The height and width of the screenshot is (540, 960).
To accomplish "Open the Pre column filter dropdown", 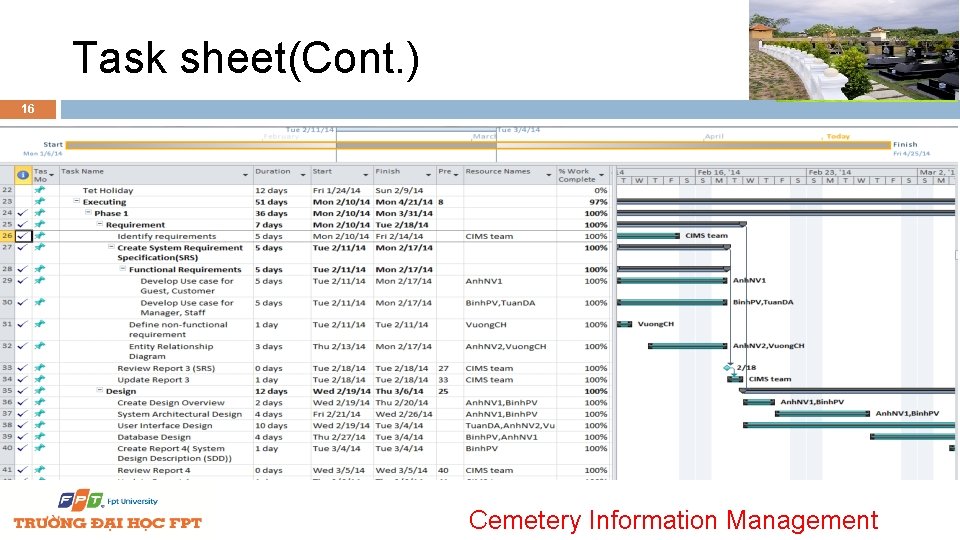I will (456, 175).
